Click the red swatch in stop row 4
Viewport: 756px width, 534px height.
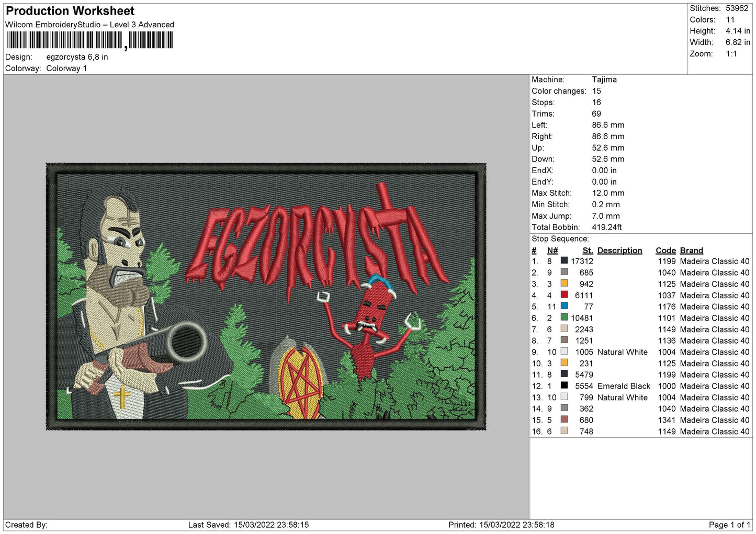click(x=564, y=295)
